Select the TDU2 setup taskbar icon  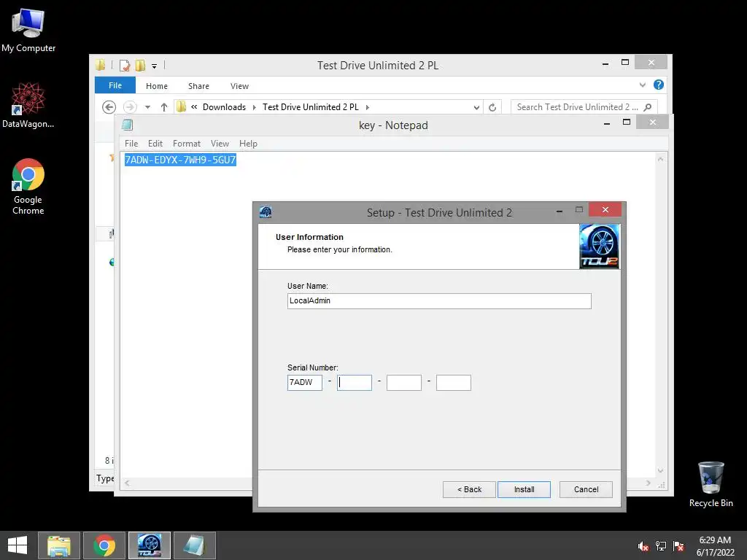pyautogui.click(x=149, y=545)
